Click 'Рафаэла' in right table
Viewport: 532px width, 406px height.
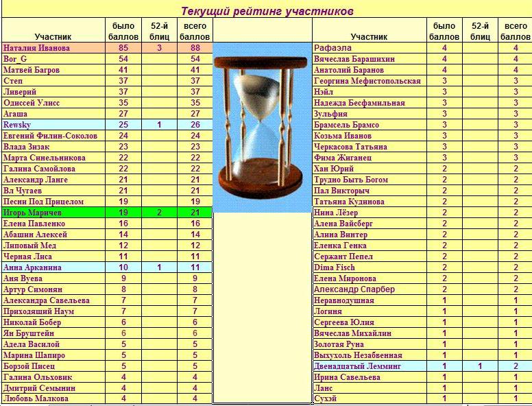[369, 48]
